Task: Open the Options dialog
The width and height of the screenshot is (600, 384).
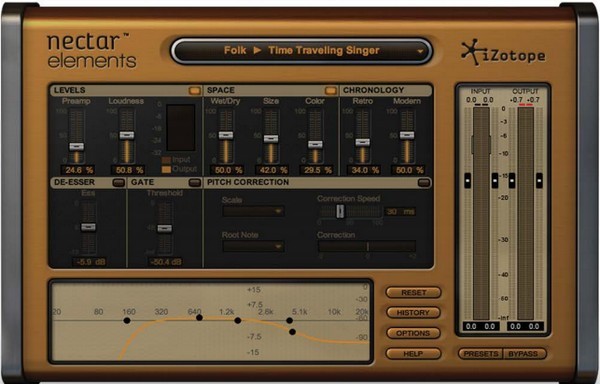Action: point(413,334)
